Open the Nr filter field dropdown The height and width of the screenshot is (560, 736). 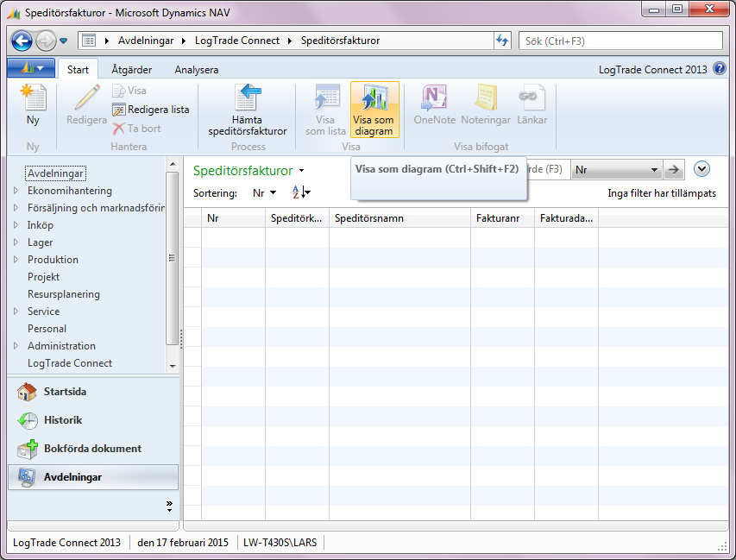pos(617,170)
